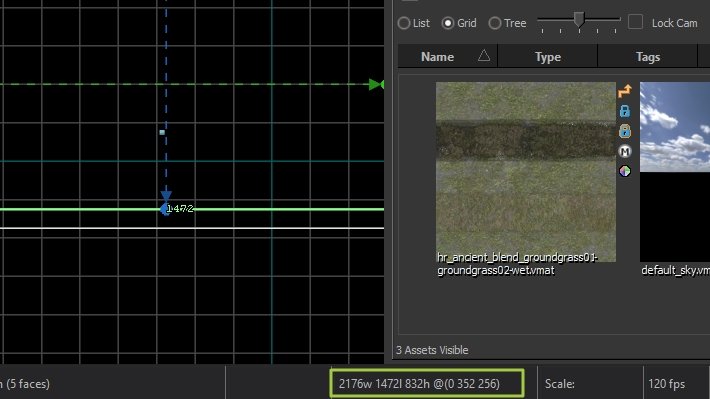Click the blue lock icon beside grass material
This screenshot has height=399, width=710.
point(625,111)
